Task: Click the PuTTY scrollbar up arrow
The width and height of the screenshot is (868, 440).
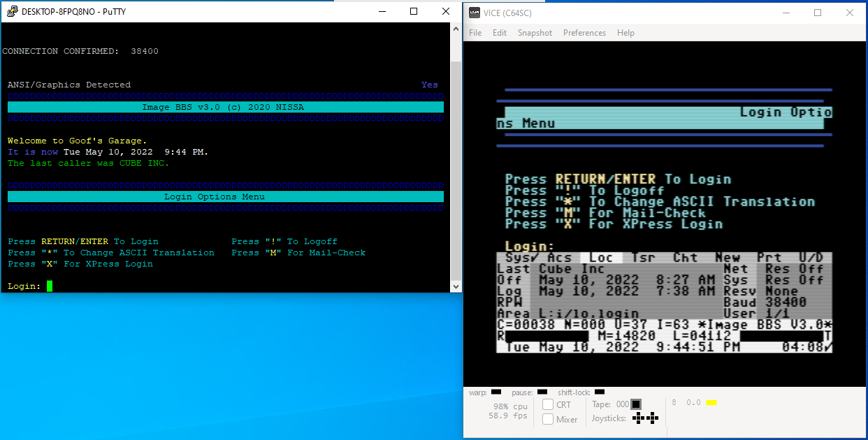Action: pos(456,29)
